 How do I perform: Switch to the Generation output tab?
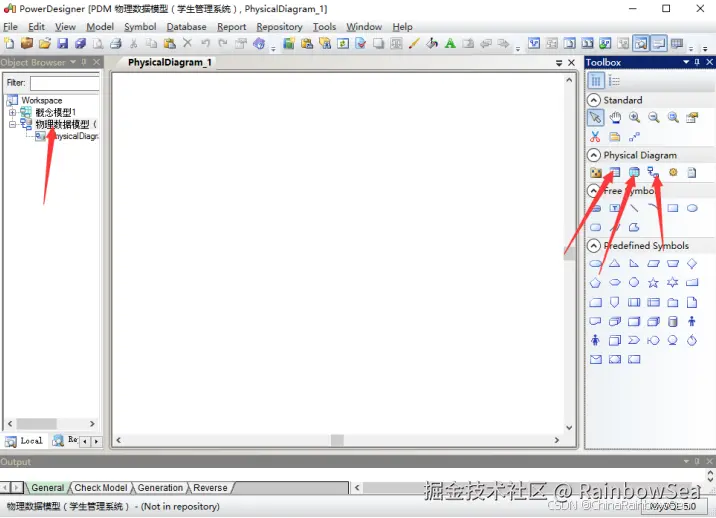click(x=160, y=488)
